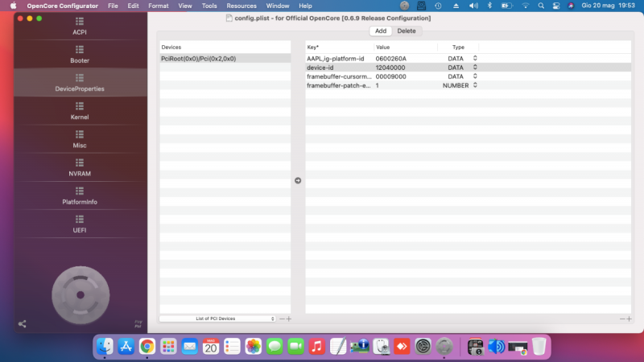The image size is (644, 362).
Task: Open the Resources menu
Action: (242, 6)
